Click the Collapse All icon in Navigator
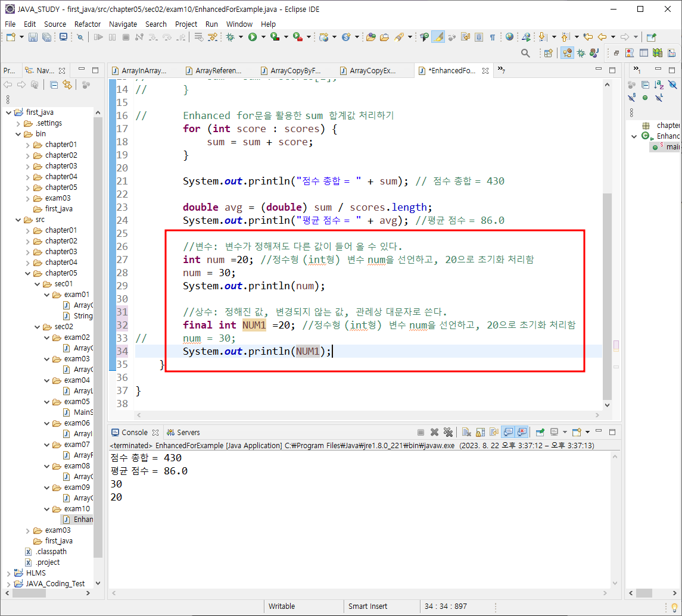The height and width of the screenshot is (616, 682). [54, 85]
